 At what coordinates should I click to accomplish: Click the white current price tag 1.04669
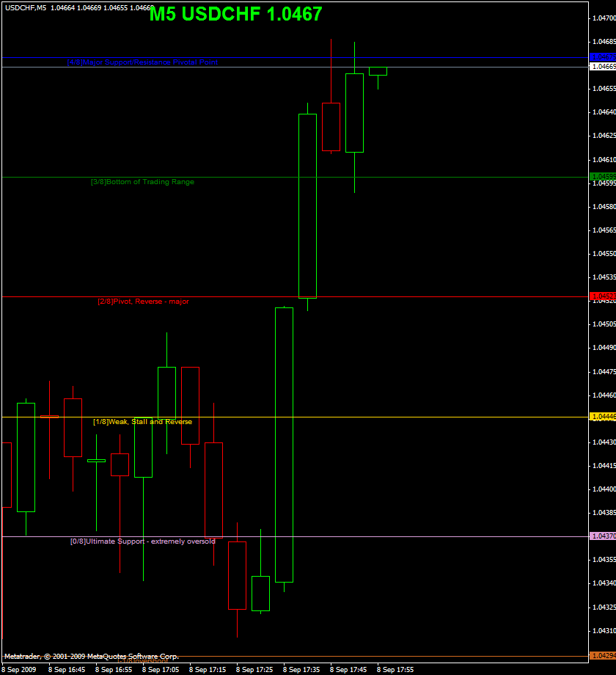(x=603, y=67)
